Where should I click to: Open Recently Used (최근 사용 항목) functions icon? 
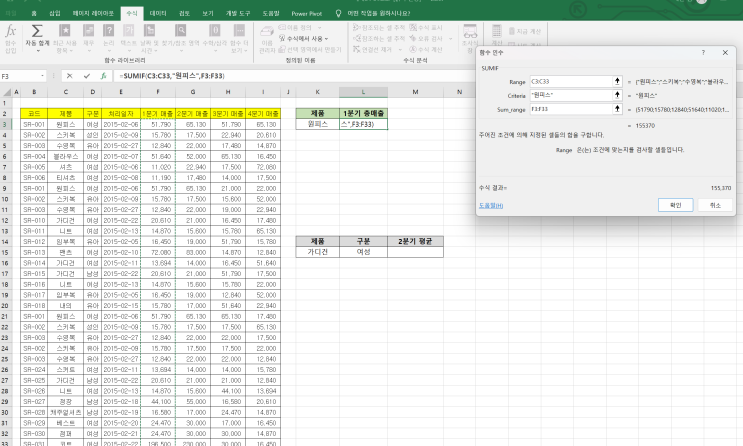click(64, 31)
